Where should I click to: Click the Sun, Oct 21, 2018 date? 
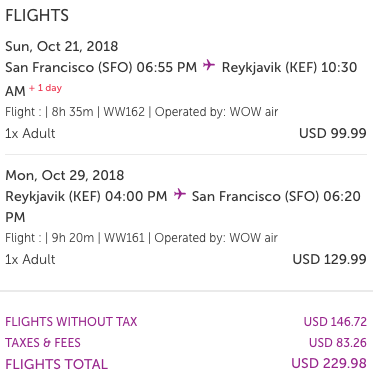coord(62,46)
